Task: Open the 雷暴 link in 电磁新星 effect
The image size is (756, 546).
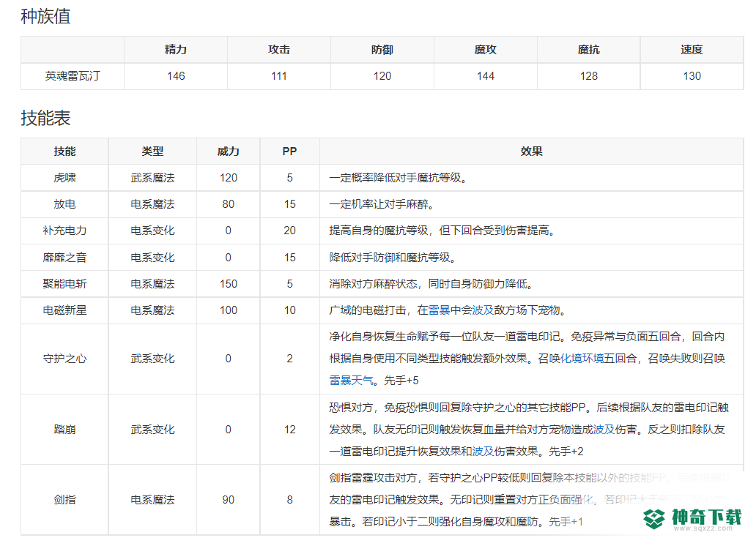Action: point(439,310)
